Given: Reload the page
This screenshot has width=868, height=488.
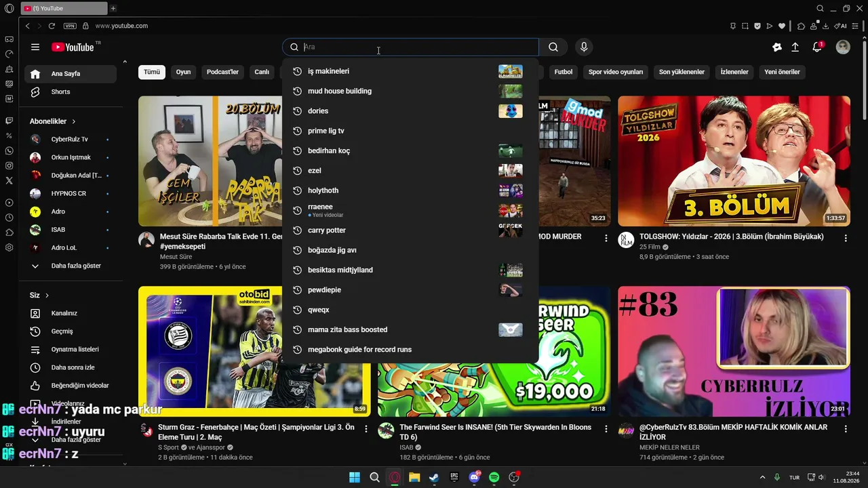Looking at the screenshot, I should (52, 26).
